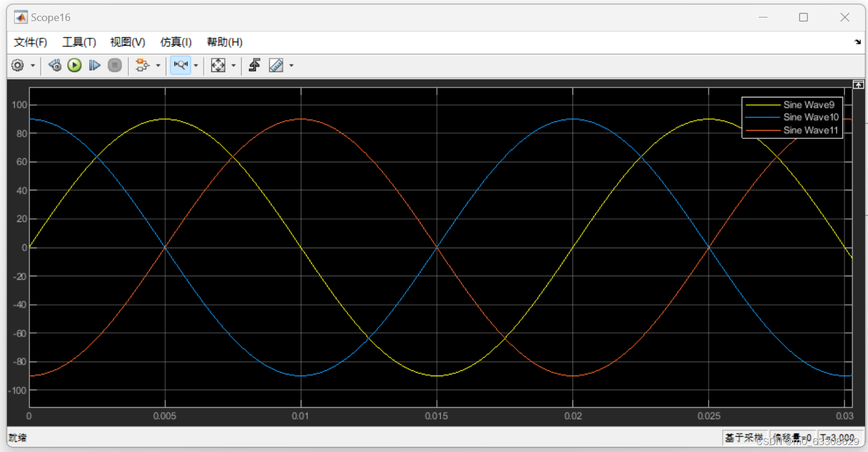Click the grayed stop simulation button

(x=115, y=65)
